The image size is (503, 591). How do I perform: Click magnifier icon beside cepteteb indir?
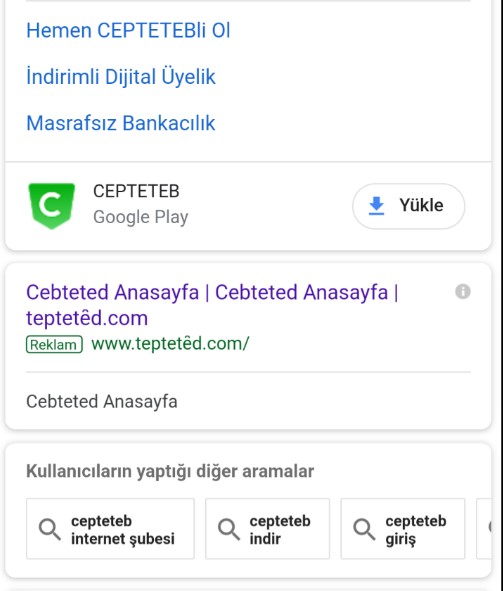coord(229,529)
